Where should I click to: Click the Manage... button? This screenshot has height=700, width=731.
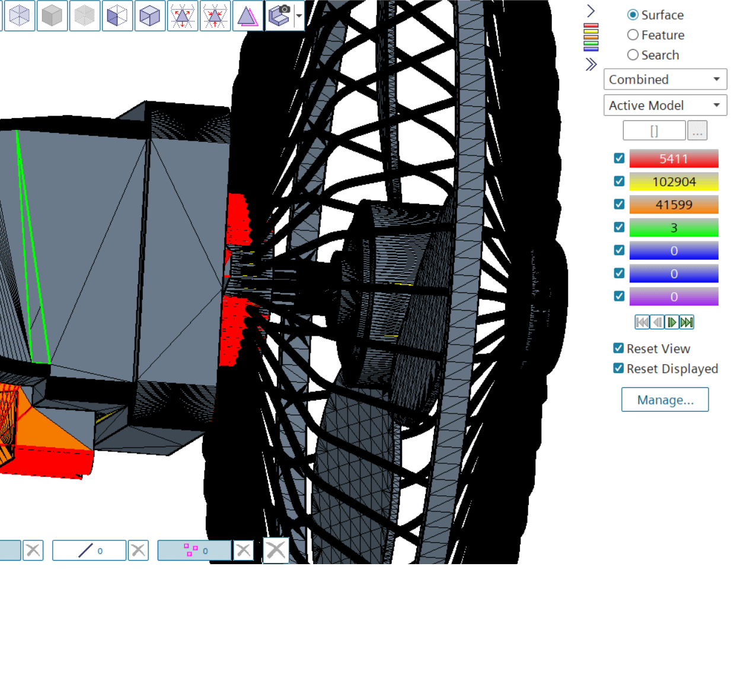(x=665, y=399)
